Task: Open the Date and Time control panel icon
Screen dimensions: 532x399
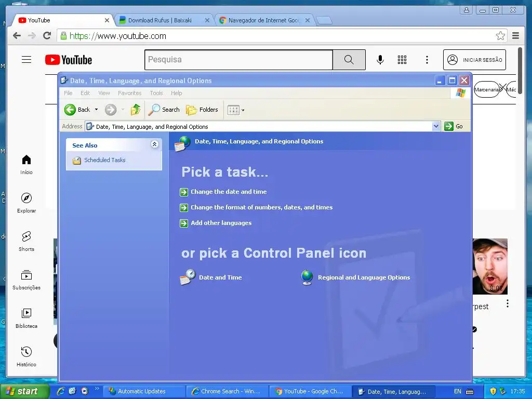Action: 211,277
